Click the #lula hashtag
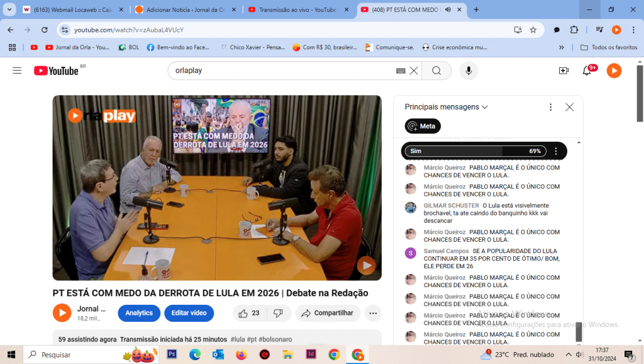Viewport: 644px width, 364px height. click(238, 339)
